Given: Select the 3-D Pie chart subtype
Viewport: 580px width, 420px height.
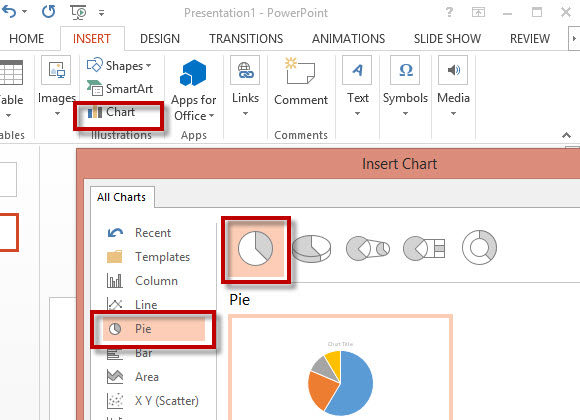Looking at the screenshot, I should [x=311, y=248].
